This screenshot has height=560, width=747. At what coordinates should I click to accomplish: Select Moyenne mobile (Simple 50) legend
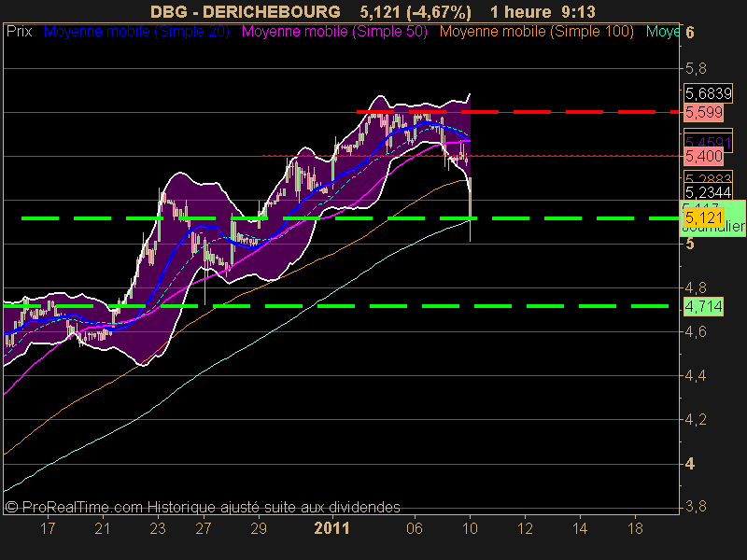point(334,32)
